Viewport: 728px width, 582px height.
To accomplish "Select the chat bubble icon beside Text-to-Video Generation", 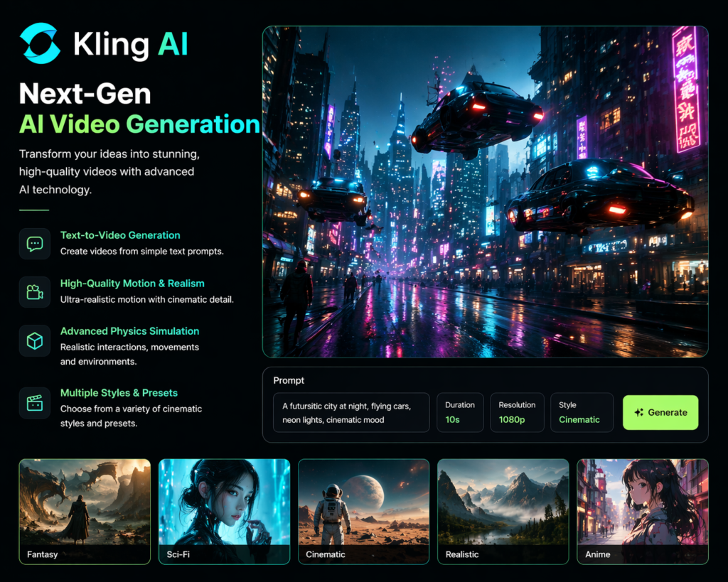I will pos(34,244).
